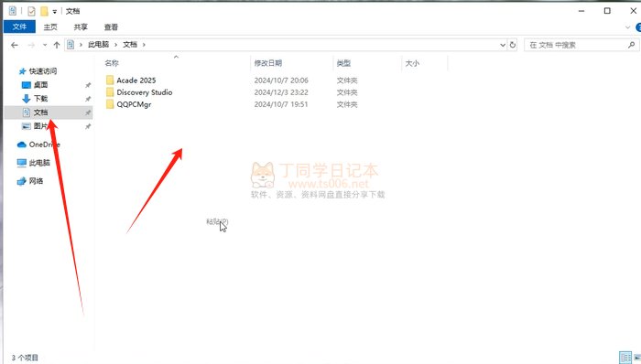The image size is (641, 364).
Task: Click 文档 in the address path
Action: tap(130, 45)
